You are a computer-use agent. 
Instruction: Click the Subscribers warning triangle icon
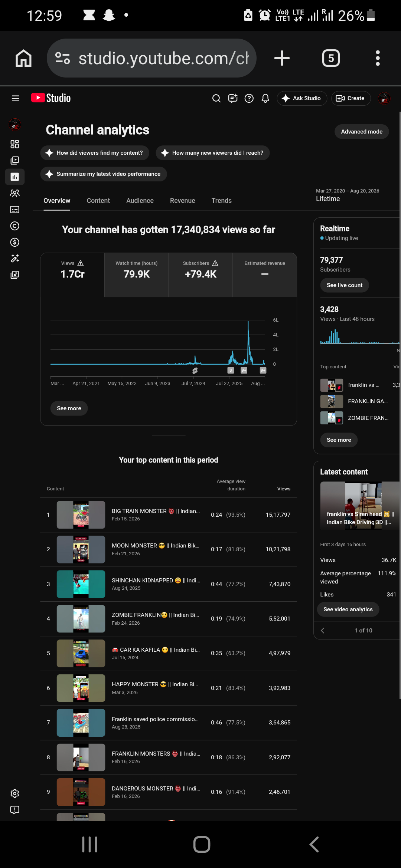(215, 263)
